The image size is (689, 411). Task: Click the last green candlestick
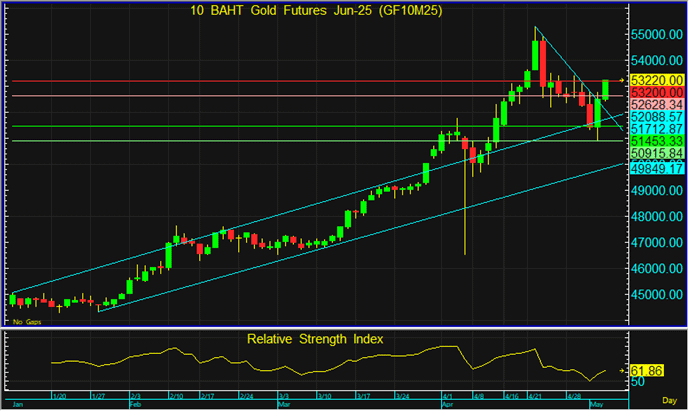(605, 88)
